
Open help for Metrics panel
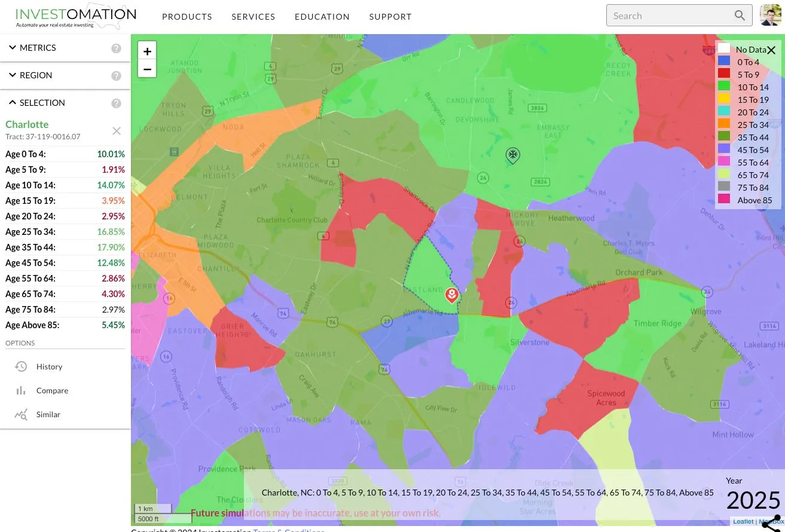point(116,48)
